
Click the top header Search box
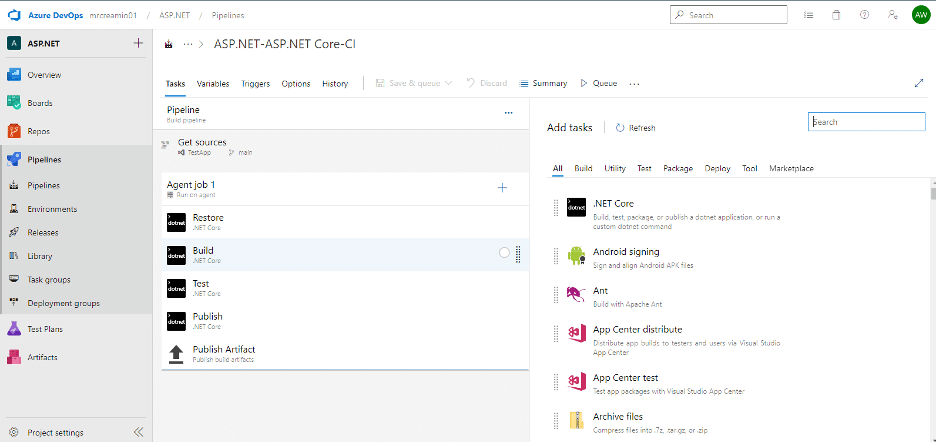[x=728, y=16]
